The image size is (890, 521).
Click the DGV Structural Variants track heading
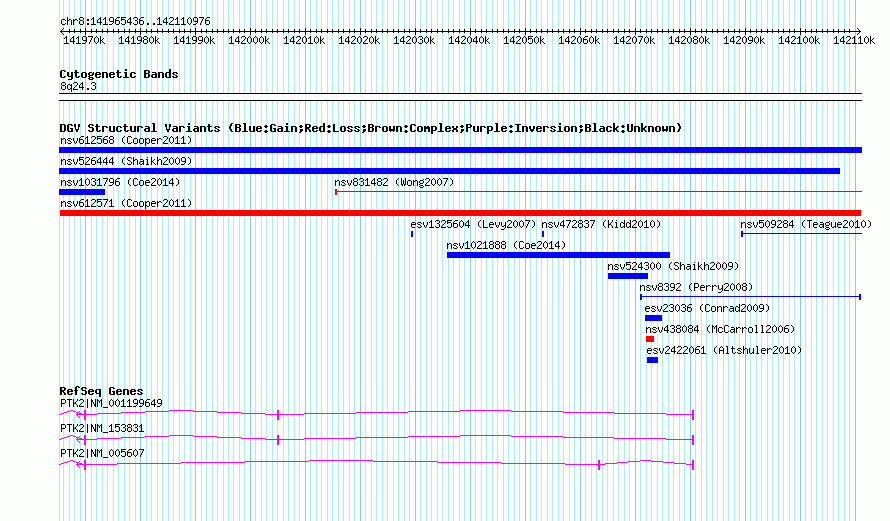click(x=371, y=128)
